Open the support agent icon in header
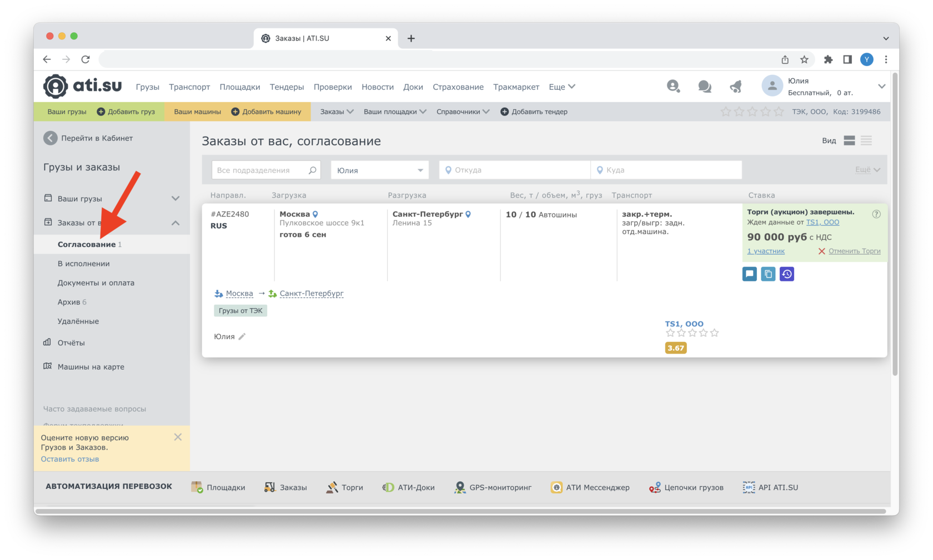Image resolution: width=933 pixels, height=560 pixels. point(673,86)
